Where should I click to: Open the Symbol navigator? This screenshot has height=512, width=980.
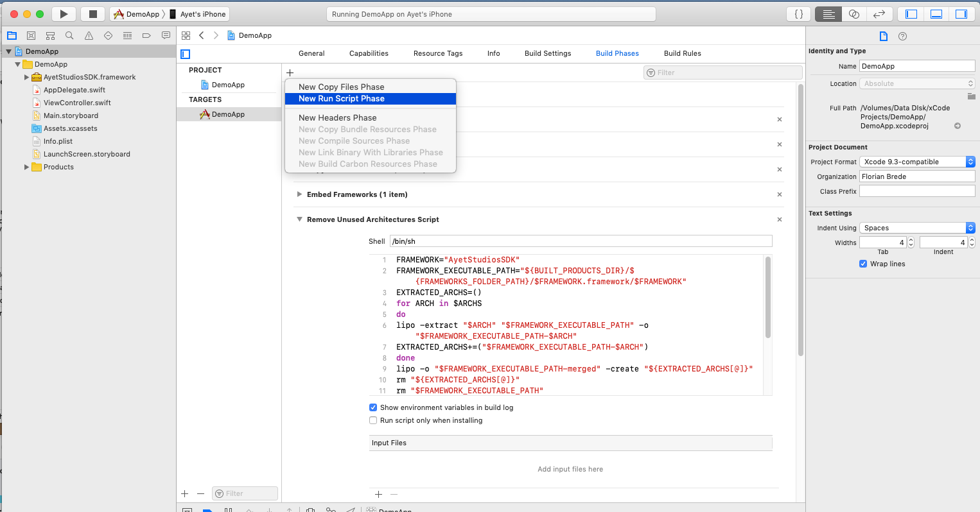point(50,35)
